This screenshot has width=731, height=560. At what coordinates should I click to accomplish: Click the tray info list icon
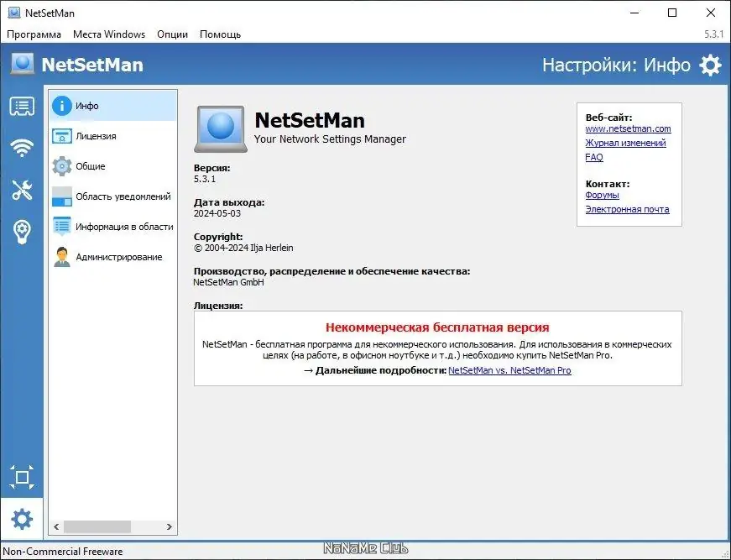coord(61,227)
